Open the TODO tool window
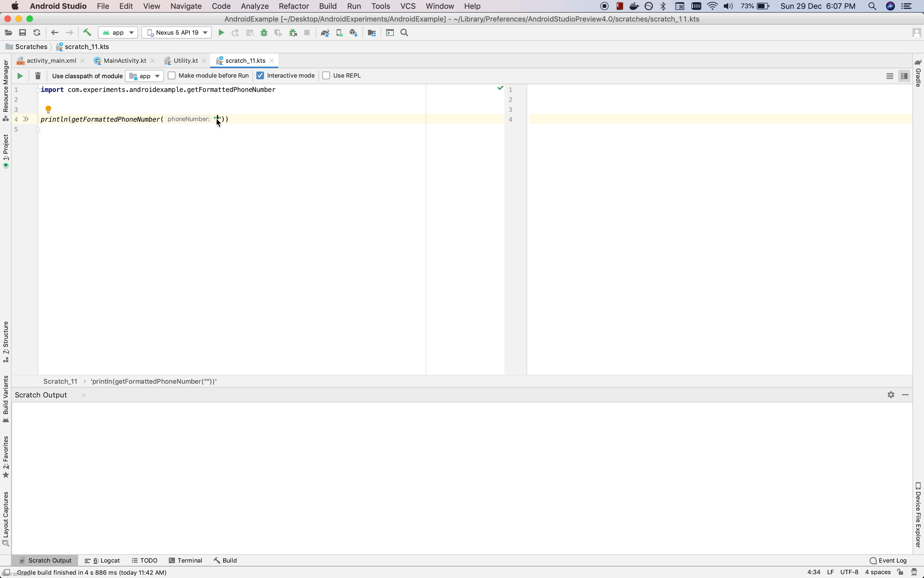The height and width of the screenshot is (578, 924). [145, 560]
